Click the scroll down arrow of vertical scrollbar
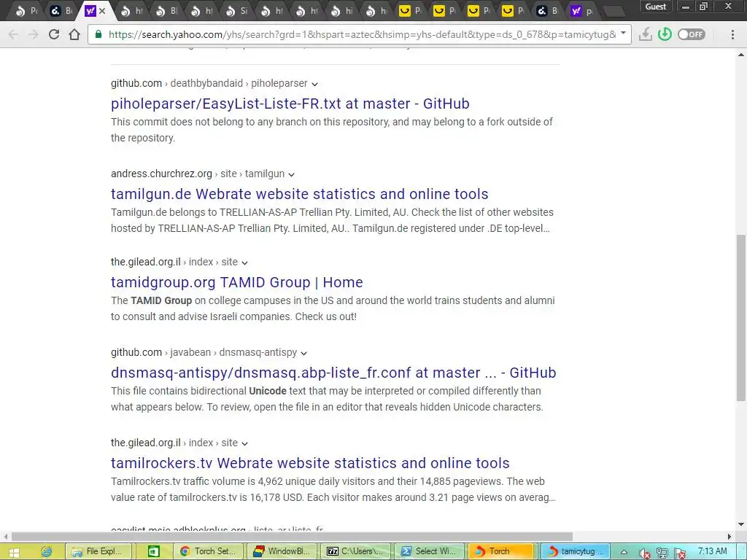 pos(741,524)
